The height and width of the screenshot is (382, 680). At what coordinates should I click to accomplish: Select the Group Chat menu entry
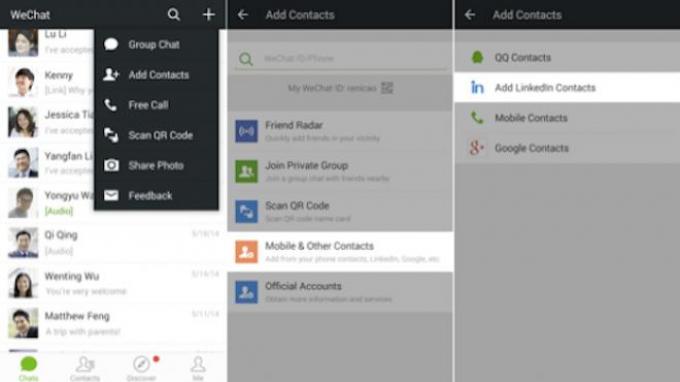pos(156,44)
